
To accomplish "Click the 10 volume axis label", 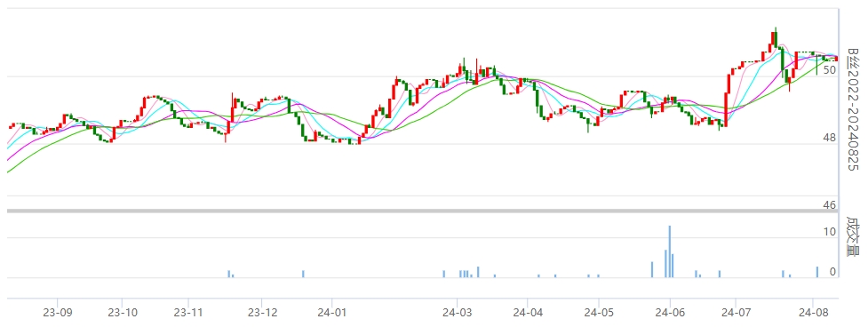I will [x=829, y=232].
